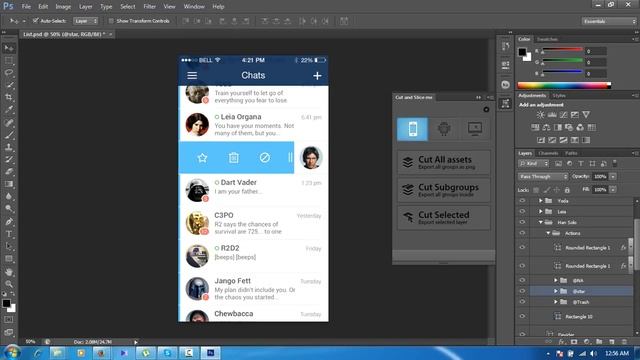Viewport: 640px width, 360px height.
Task: Add Vibrance adjustment triangle icon
Action: pos(586,115)
